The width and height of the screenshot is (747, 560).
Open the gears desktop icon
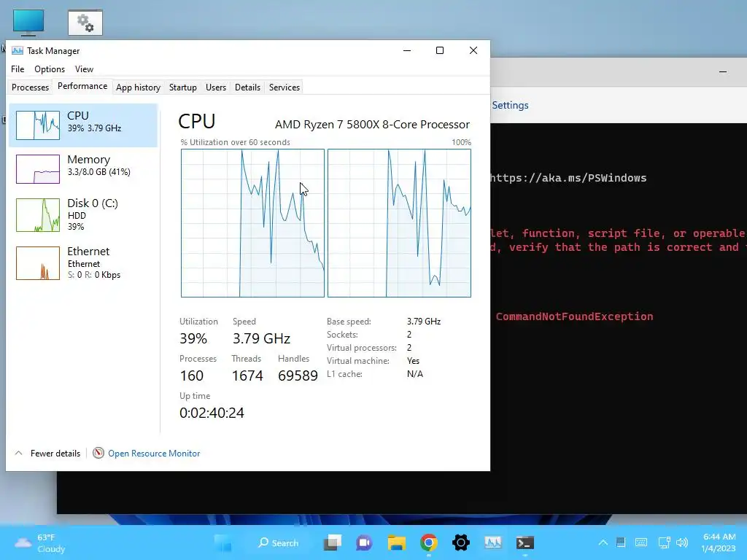(x=85, y=23)
